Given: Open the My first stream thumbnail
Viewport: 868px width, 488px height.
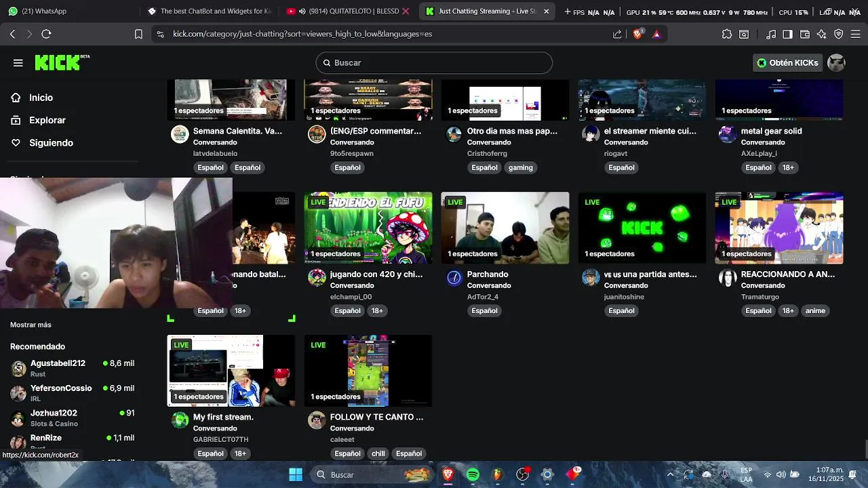Looking at the screenshot, I should click(231, 371).
